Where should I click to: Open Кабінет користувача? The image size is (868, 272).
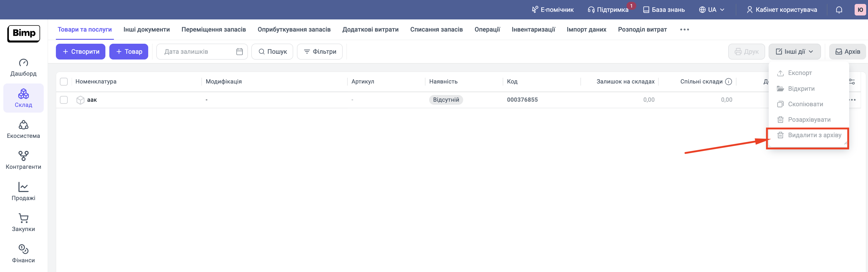[782, 10]
